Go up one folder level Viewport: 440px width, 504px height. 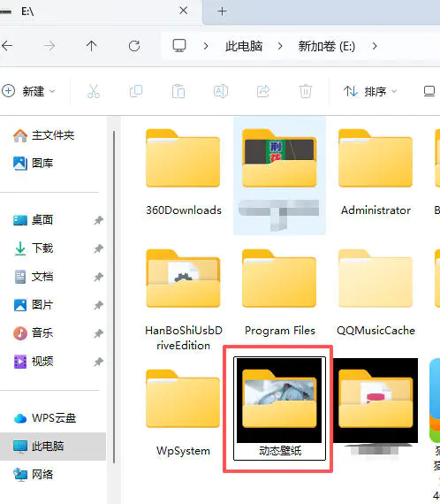(92, 46)
